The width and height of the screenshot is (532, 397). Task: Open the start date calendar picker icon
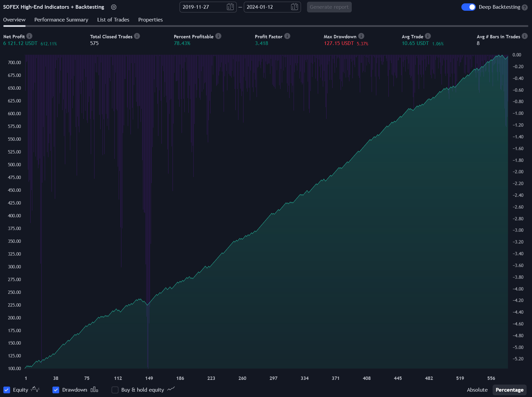230,7
